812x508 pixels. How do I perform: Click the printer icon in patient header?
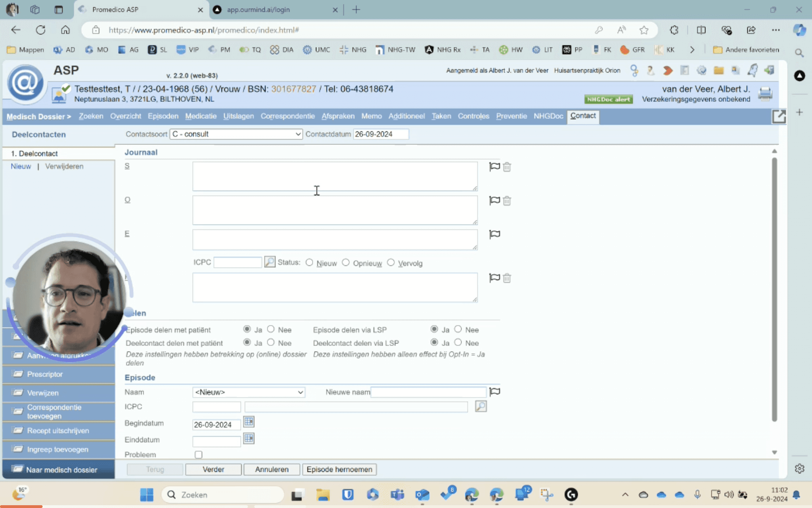point(765,94)
